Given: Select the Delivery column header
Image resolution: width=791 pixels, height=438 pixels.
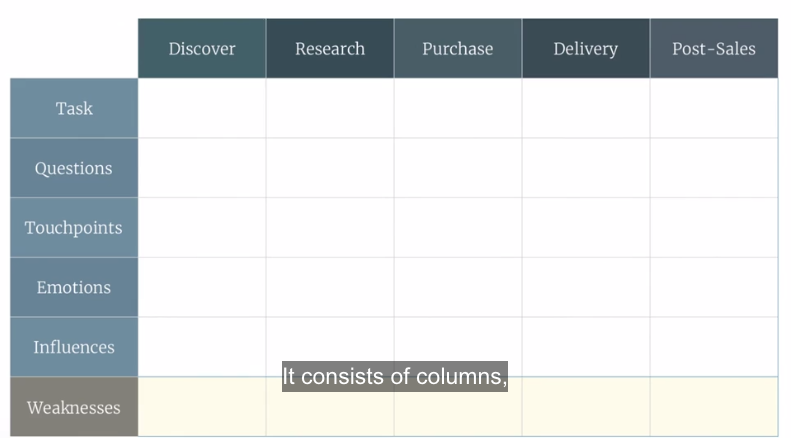Looking at the screenshot, I should [586, 48].
